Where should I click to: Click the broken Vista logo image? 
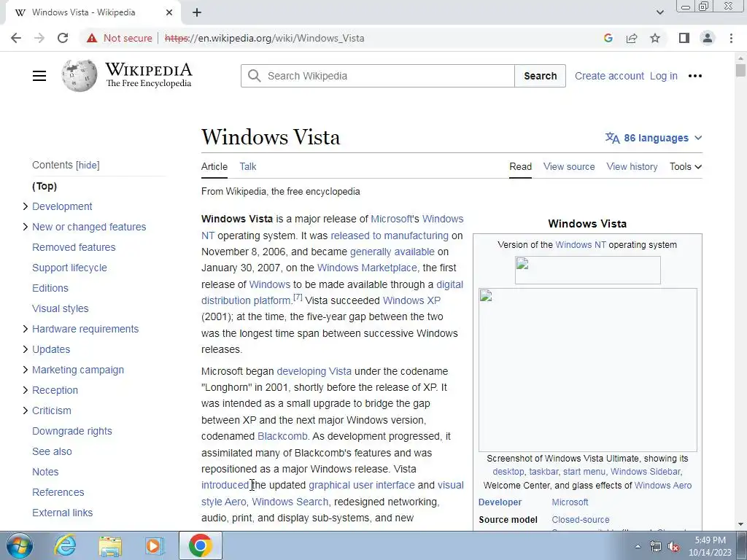point(587,270)
